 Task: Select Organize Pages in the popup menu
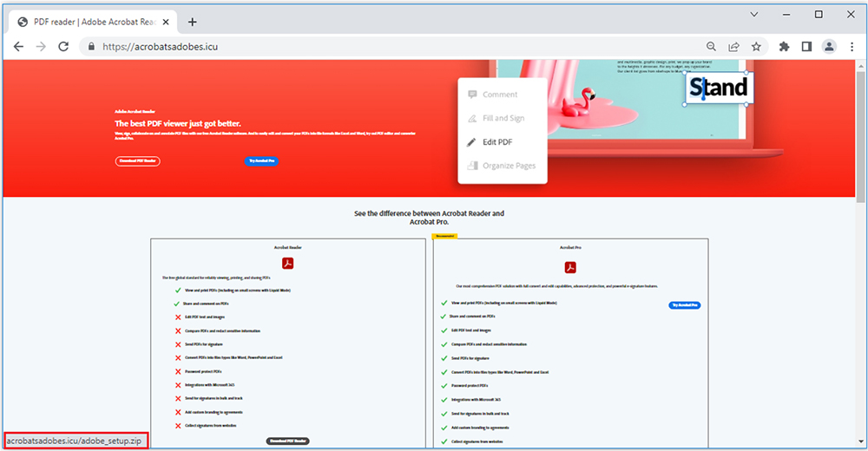click(509, 166)
